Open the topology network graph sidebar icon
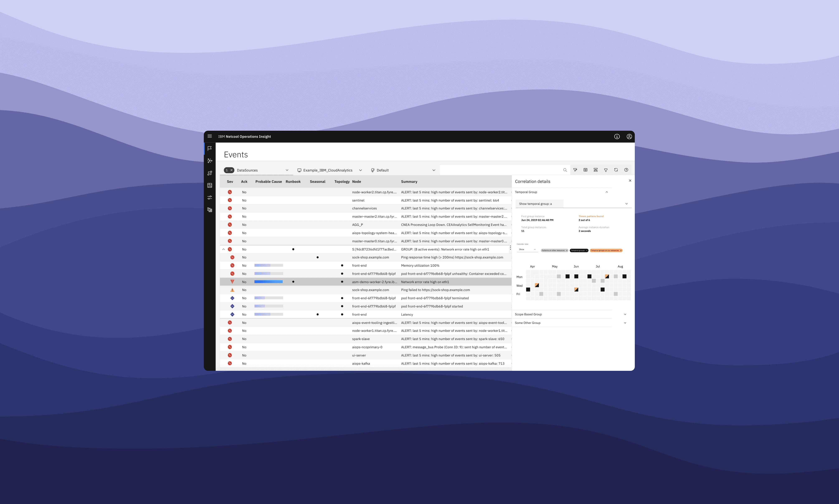 (x=210, y=161)
